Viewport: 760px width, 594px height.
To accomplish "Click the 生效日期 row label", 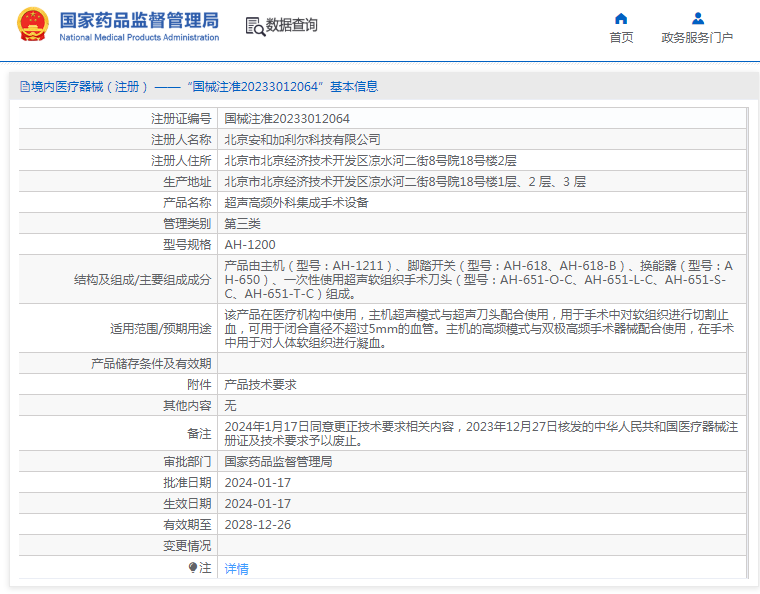I will click(x=187, y=504).
